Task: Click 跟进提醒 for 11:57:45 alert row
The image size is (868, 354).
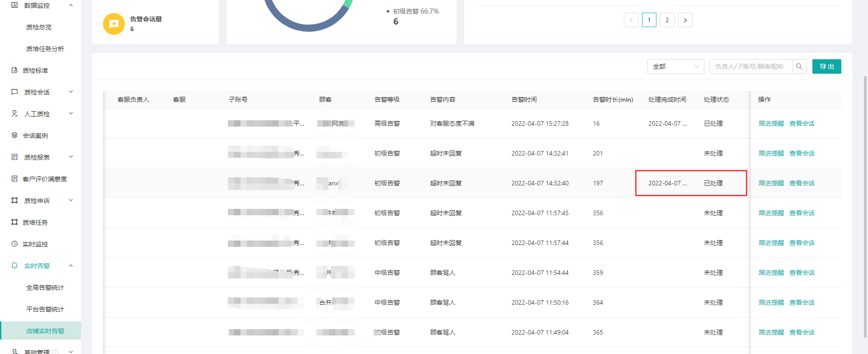Action: [771, 213]
